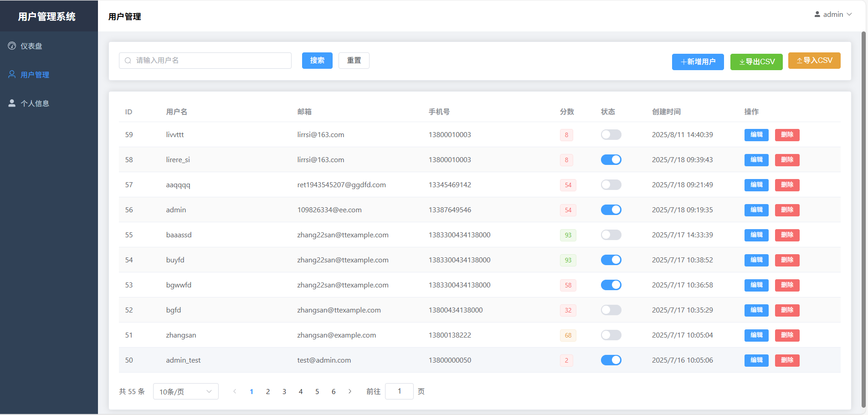Select 用户管理 in the left navigation
Screen dimensions: 868x415
(34, 74)
